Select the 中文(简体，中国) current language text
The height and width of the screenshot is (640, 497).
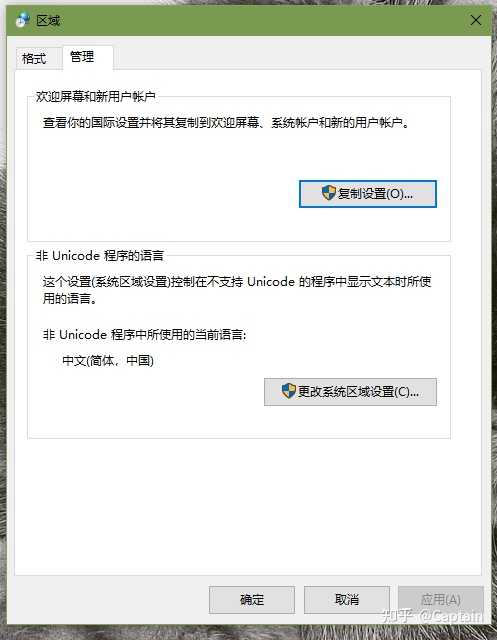(x=108, y=360)
